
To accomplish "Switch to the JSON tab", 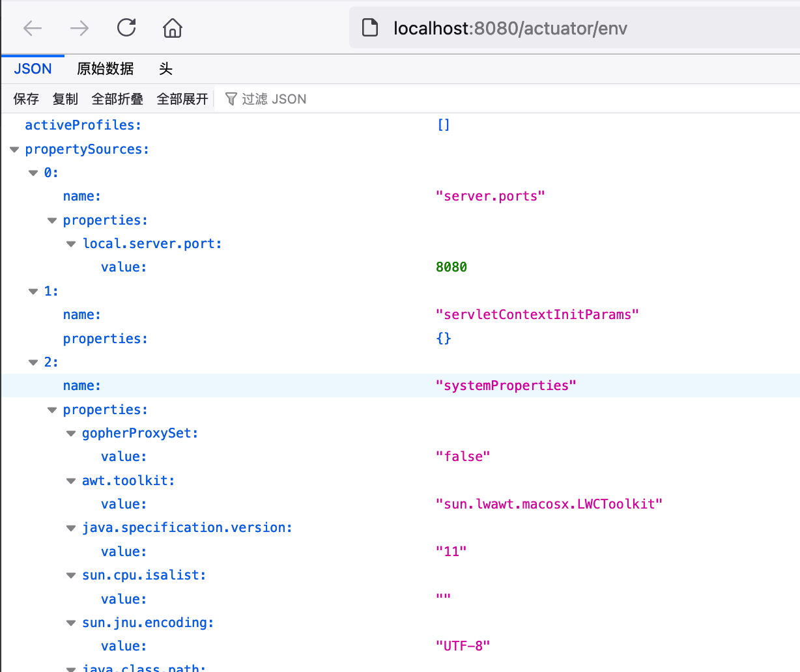I will (x=33, y=69).
